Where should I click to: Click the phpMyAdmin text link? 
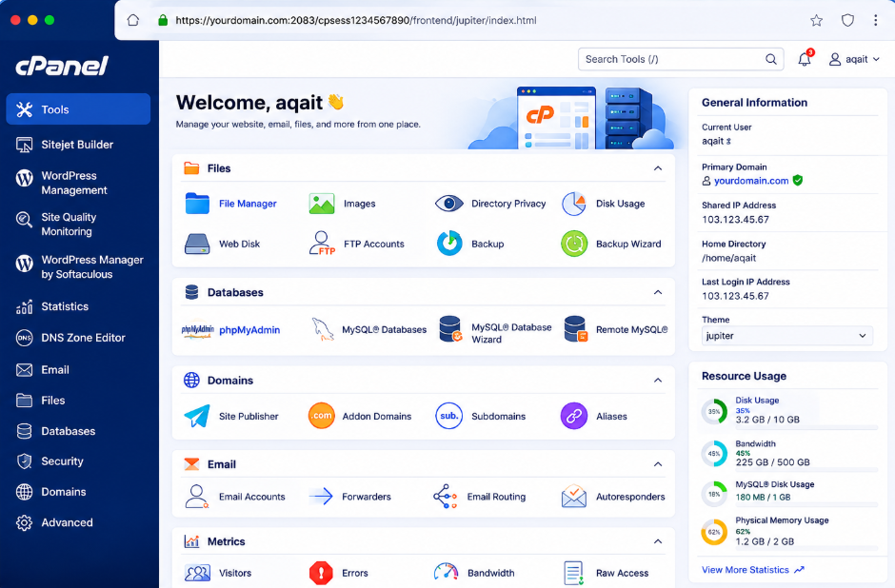pos(249,329)
